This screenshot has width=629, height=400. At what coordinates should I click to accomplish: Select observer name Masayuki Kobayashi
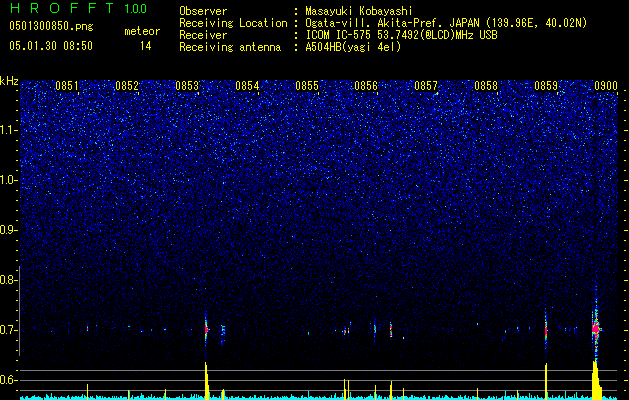[359, 11]
